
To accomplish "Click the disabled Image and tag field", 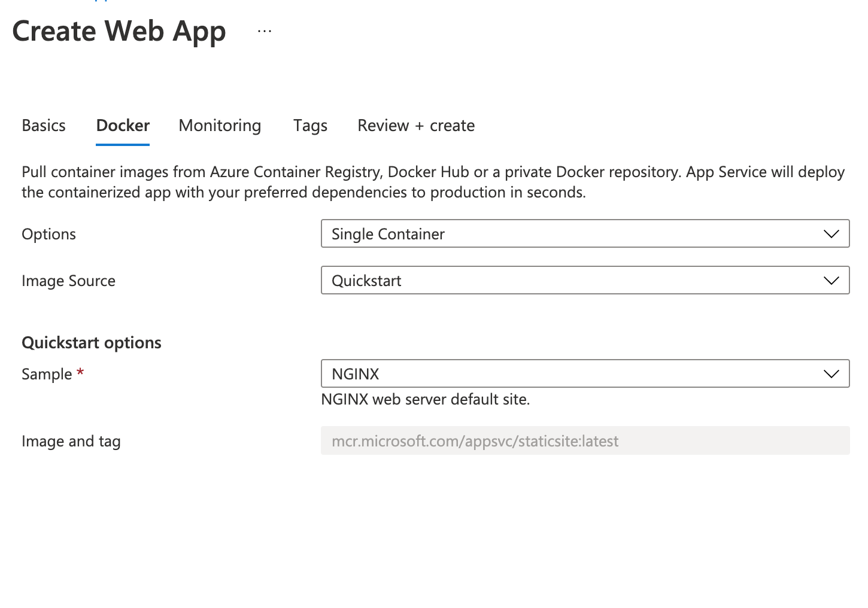I will tap(585, 440).
